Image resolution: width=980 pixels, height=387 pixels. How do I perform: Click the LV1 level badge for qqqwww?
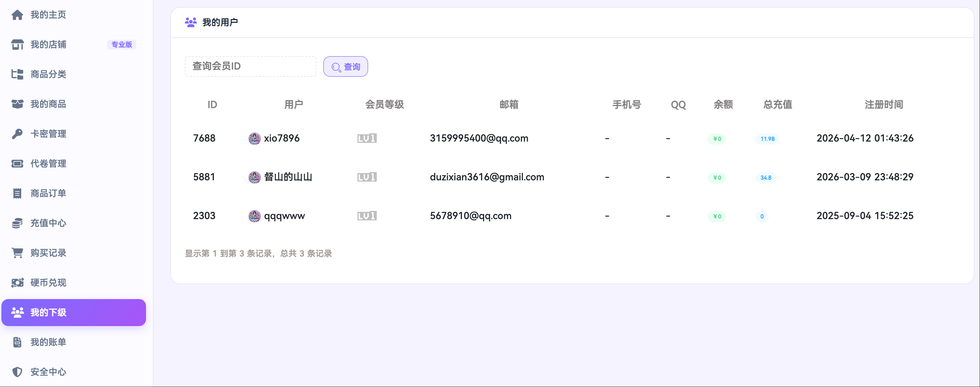pos(367,216)
